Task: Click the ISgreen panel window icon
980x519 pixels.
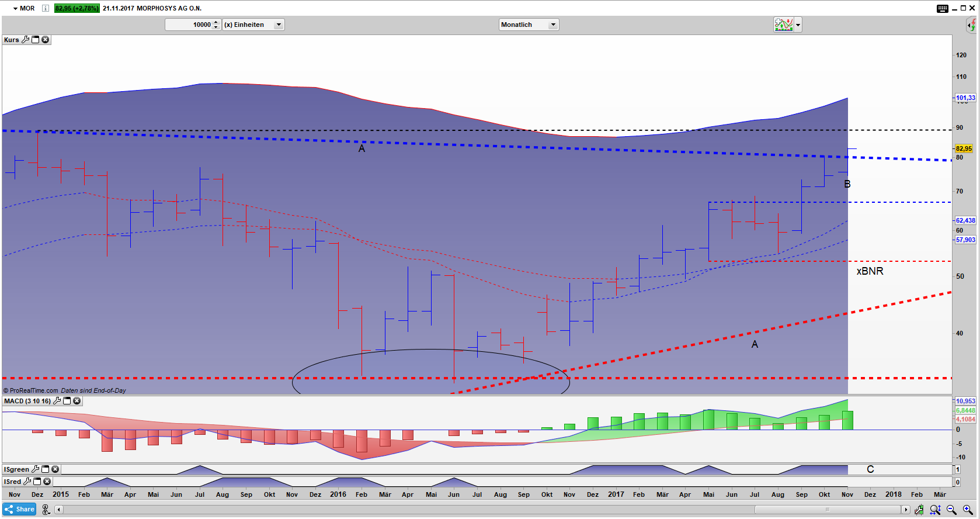Action: pos(45,469)
